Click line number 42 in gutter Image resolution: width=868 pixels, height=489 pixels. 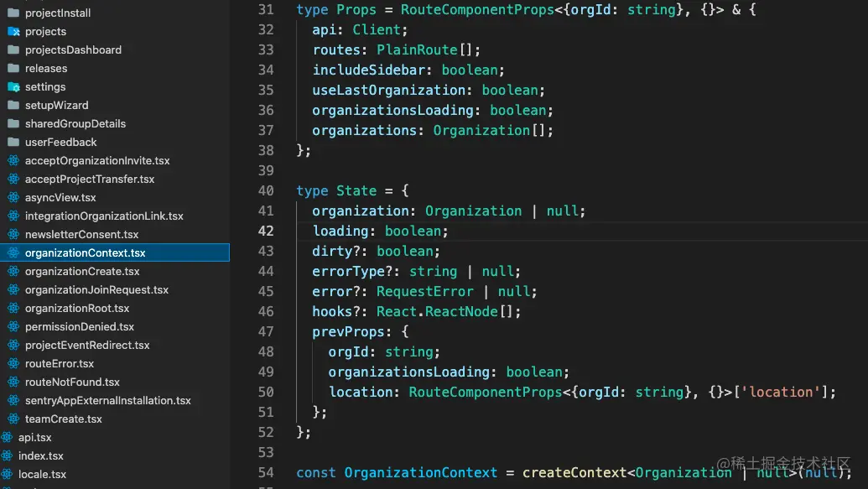pyautogui.click(x=266, y=231)
